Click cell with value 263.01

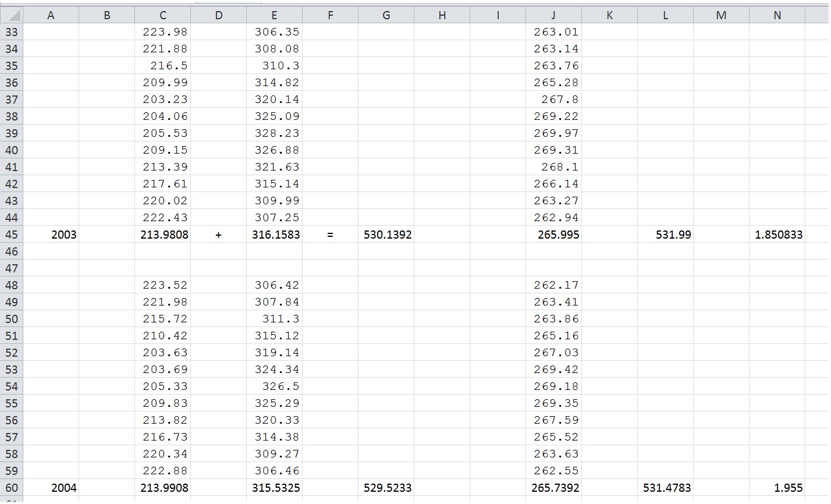click(x=553, y=32)
